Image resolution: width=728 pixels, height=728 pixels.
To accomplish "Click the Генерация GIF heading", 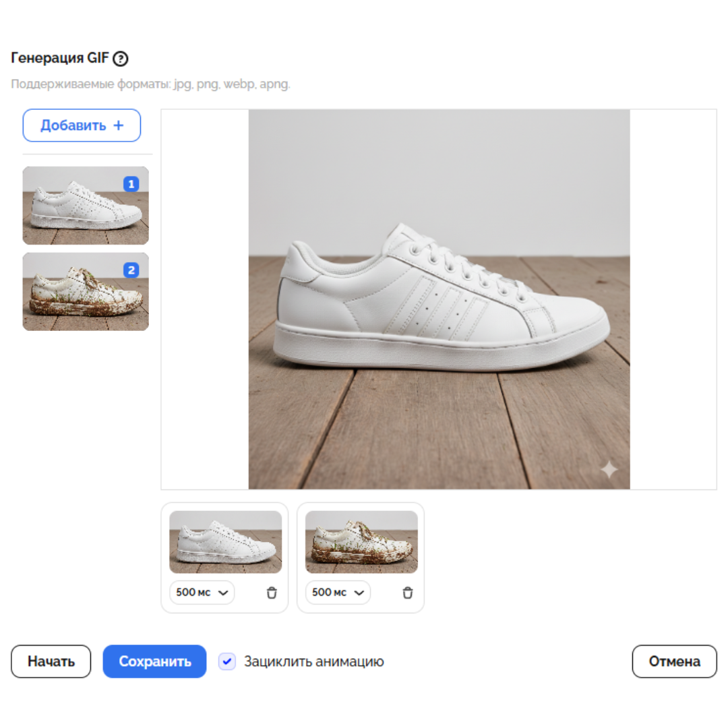I will [x=60, y=58].
